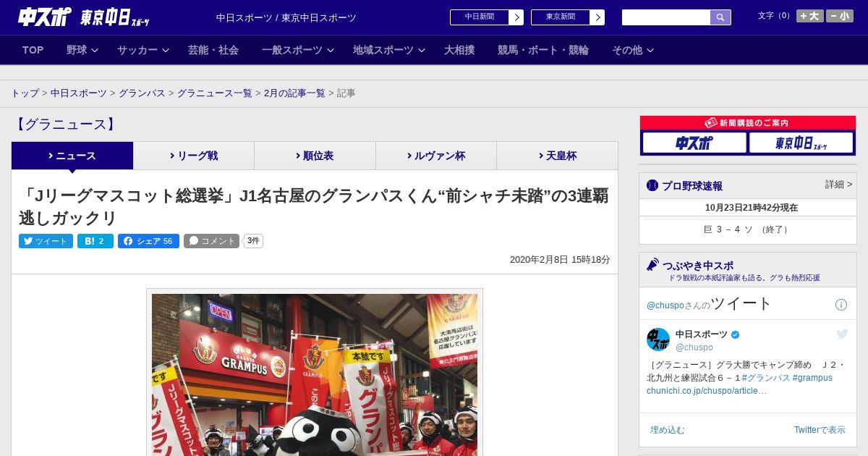Open 芸能・社会 menu item
868x456 pixels.
(213, 50)
